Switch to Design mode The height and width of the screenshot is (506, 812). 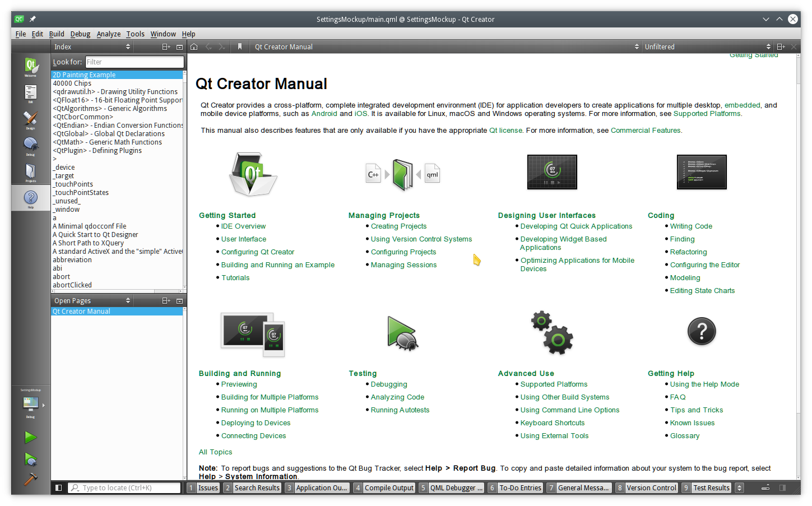(x=31, y=119)
